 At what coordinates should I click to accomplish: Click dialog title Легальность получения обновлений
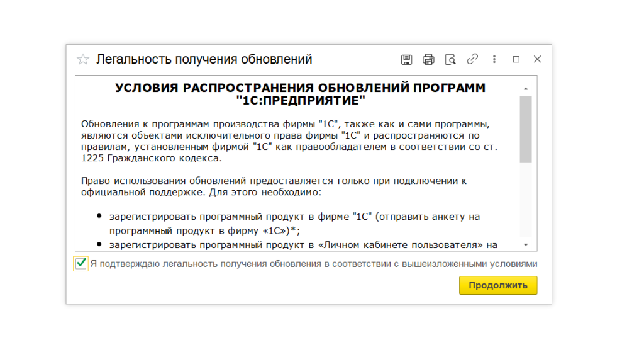click(204, 59)
